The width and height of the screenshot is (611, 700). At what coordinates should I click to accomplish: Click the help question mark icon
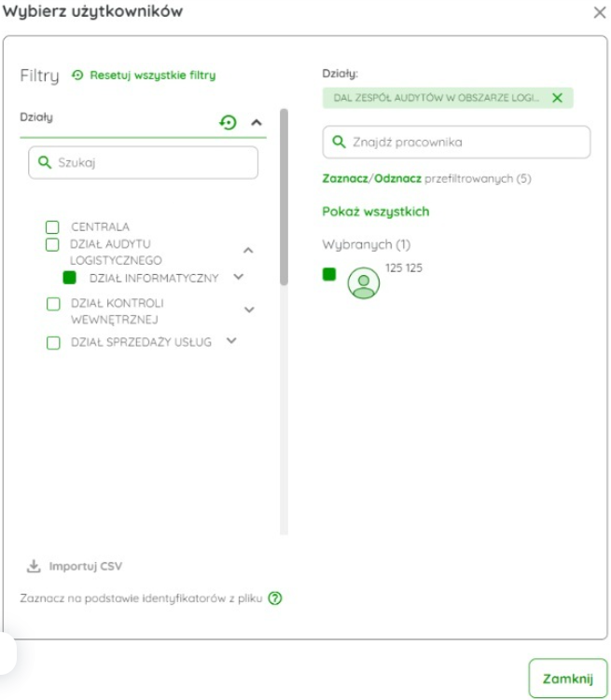pyautogui.click(x=274, y=598)
